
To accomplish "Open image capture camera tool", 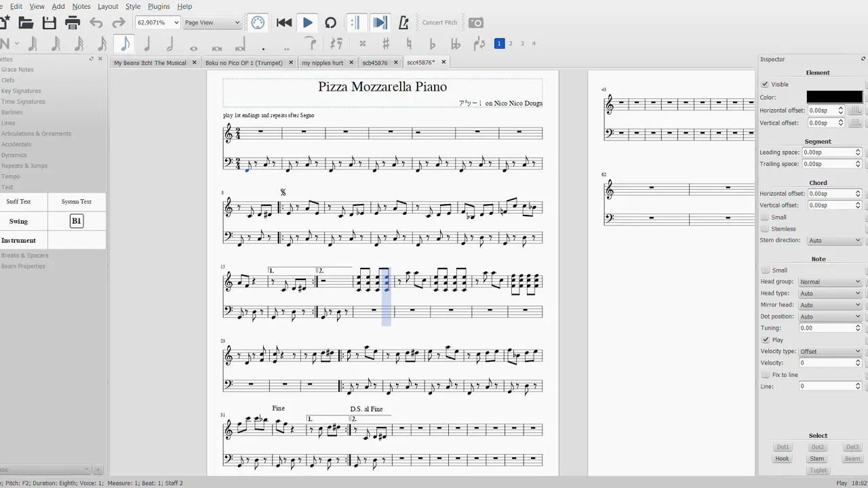I will (476, 22).
